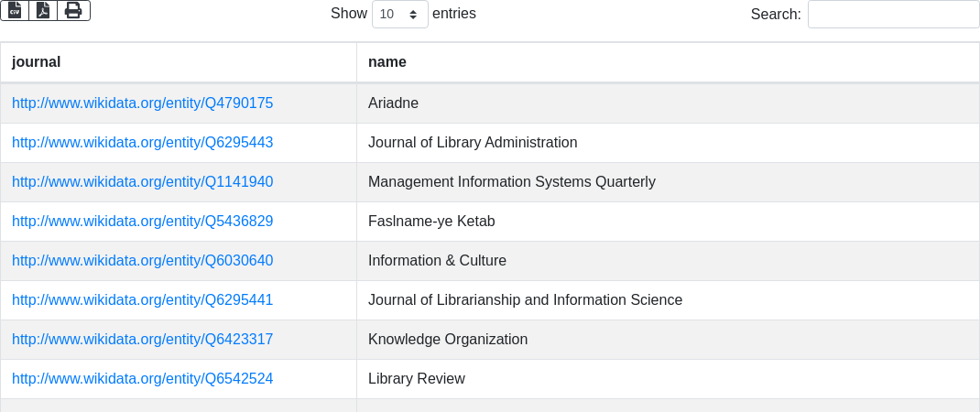The height and width of the screenshot is (412, 980).
Task: Visit the Wikidata entity link Q5436829
Action: click(142, 222)
